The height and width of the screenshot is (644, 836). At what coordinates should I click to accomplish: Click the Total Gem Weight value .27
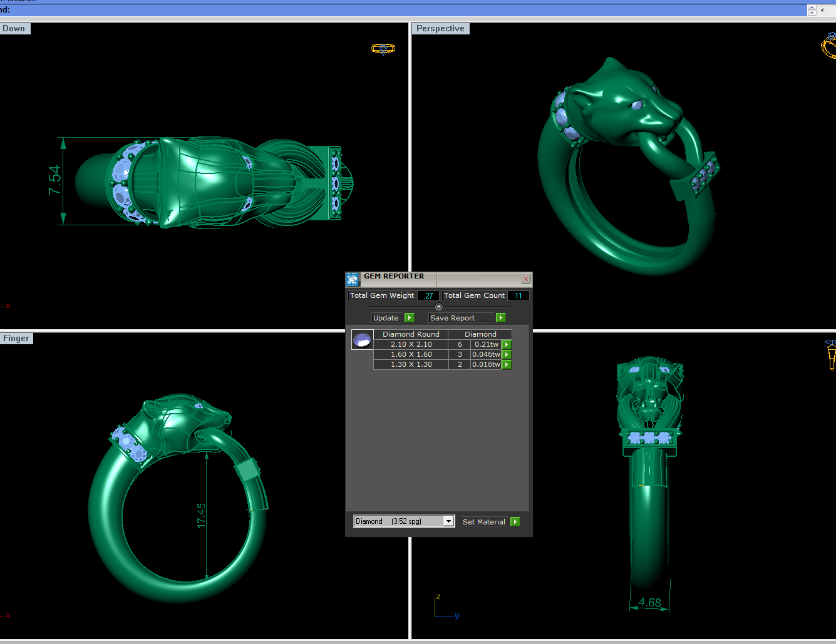click(x=428, y=295)
